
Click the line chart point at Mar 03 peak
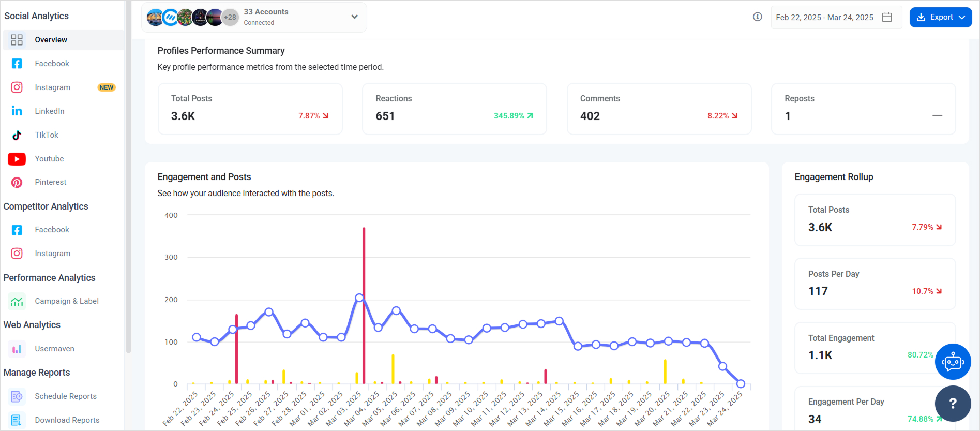pyautogui.click(x=359, y=298)
